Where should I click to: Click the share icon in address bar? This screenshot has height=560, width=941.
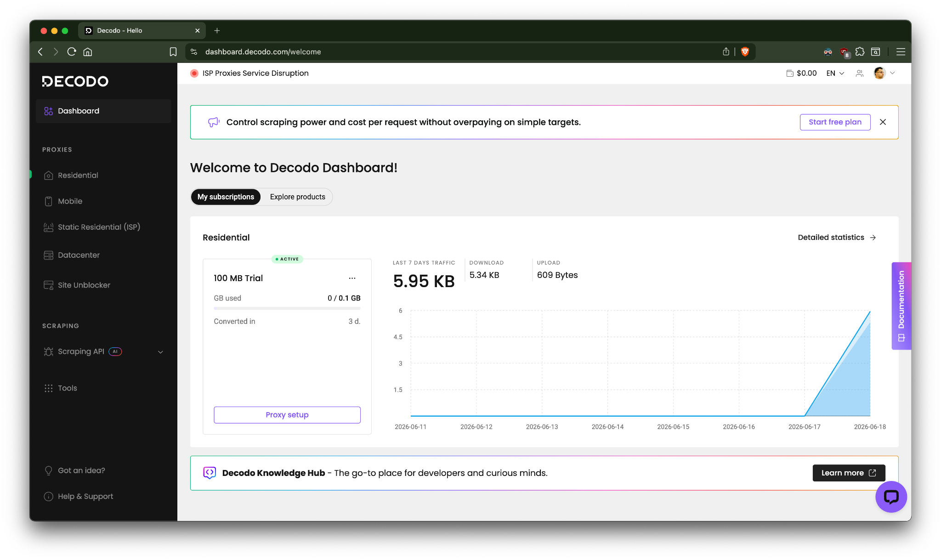point(726,52)
